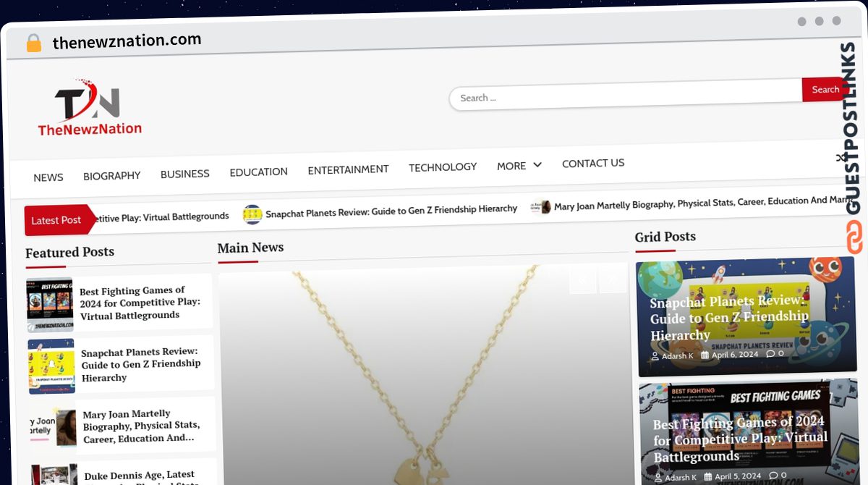Image resolution: width=868 pixels, height=485 pixels.
Task: Click previous slide arrow on Main News slider
Action: [x=583, y=280]
